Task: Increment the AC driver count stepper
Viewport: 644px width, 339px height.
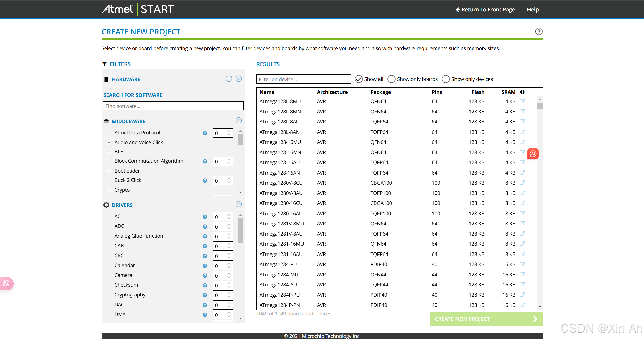Action: (229, 215)
